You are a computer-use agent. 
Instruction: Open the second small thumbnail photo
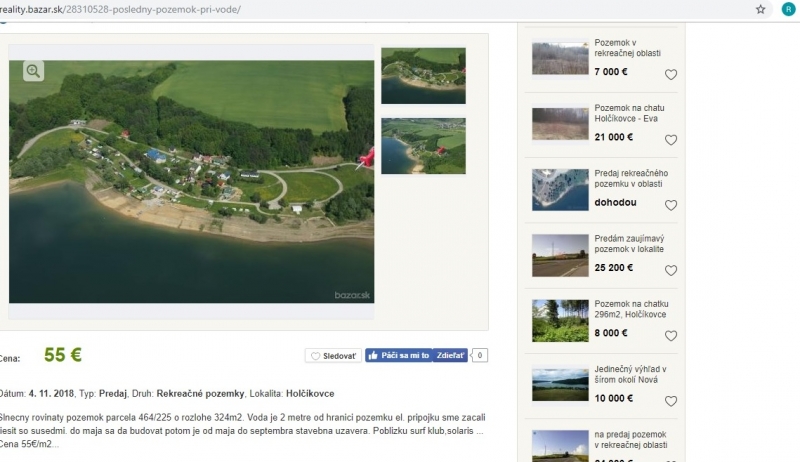[423, 146]
